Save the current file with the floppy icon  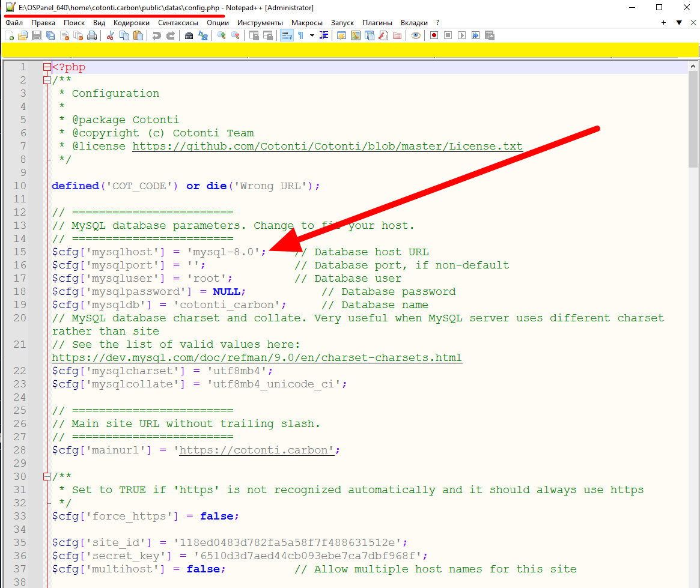(37, 35)
